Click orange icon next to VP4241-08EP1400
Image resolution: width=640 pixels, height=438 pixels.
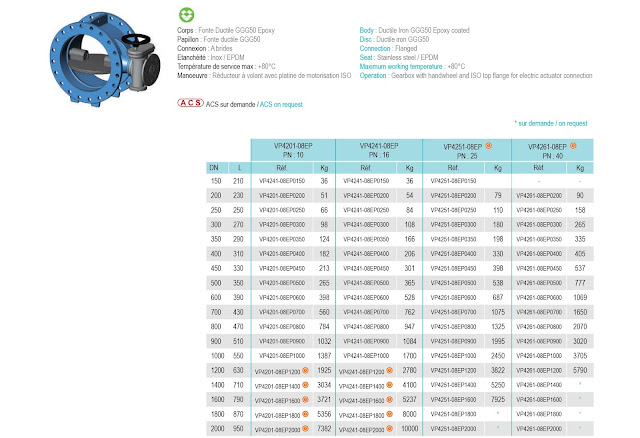(x=389, y=385)
